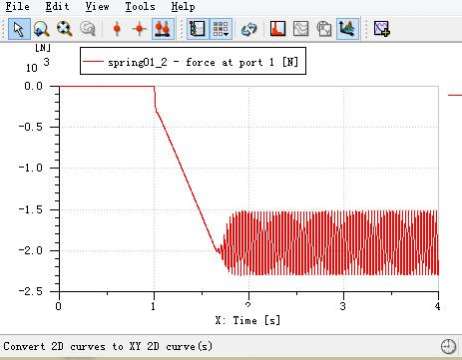Click the red curve plot icon
This screenshot has height=360, width=462.
(x=278, y=29)
